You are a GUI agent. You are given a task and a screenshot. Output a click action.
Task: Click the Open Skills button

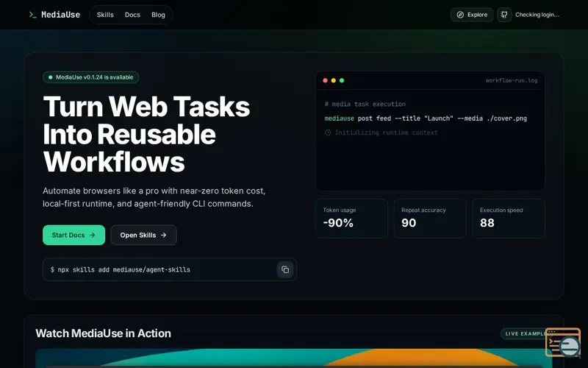click(143, 235)
